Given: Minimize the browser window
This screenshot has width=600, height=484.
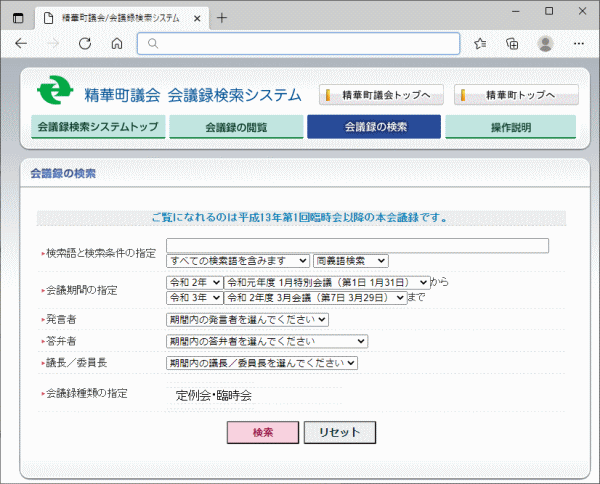Looking at the screenshot, I should point(516,11).
